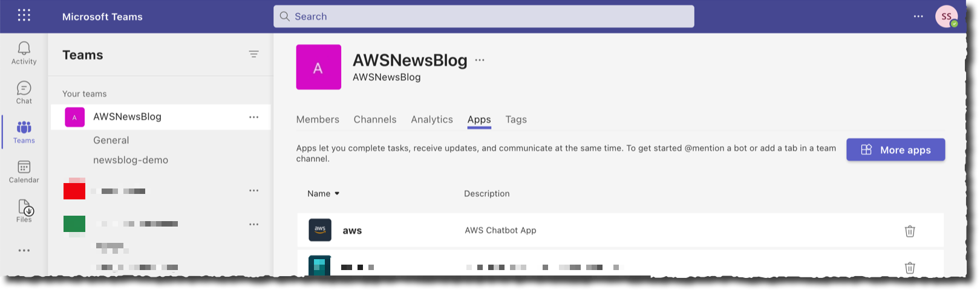
Task: Click the aws app logo
Action: point(320,230)
